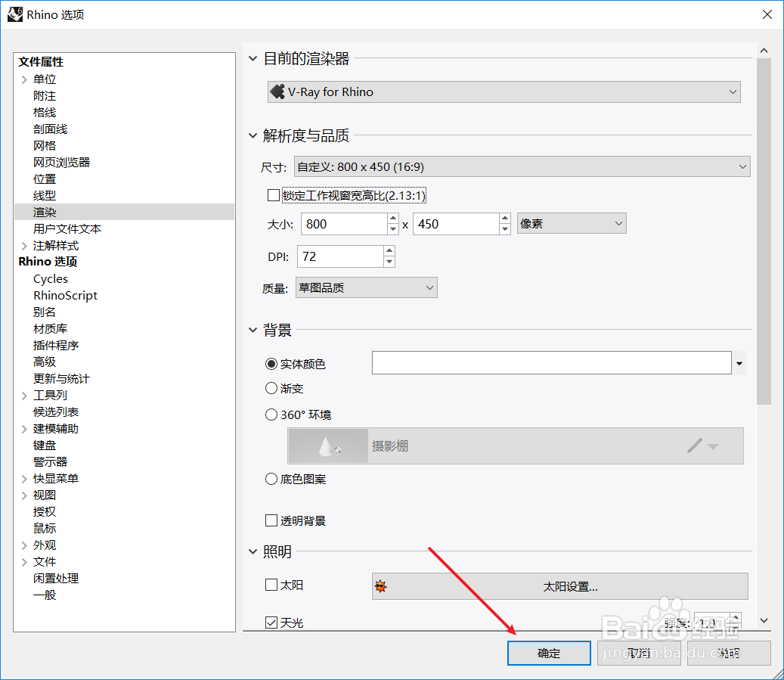Select 渲染 in the options tree
The height and width of the screenshot is (680, 784).
click(45, 212)
